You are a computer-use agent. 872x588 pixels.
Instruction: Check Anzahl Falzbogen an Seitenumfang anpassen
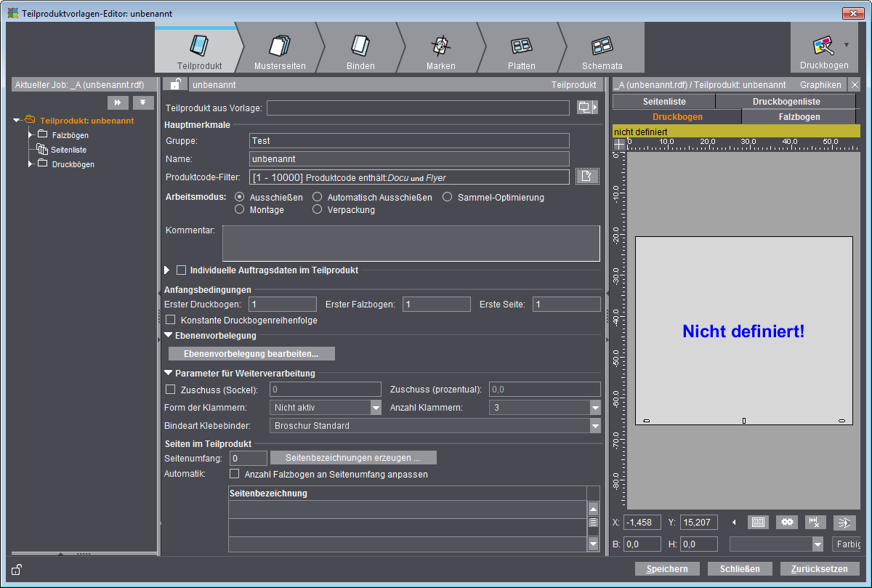[x=235, y=474]
